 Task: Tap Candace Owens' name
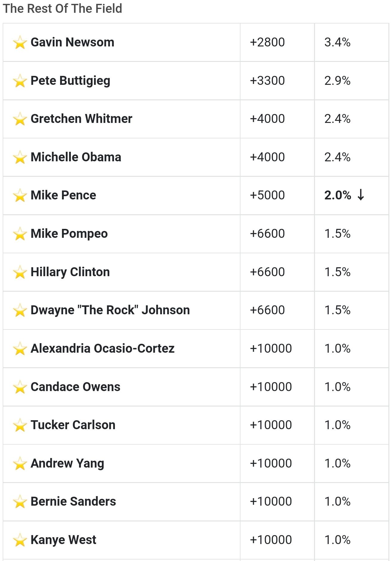coord(75,387)
